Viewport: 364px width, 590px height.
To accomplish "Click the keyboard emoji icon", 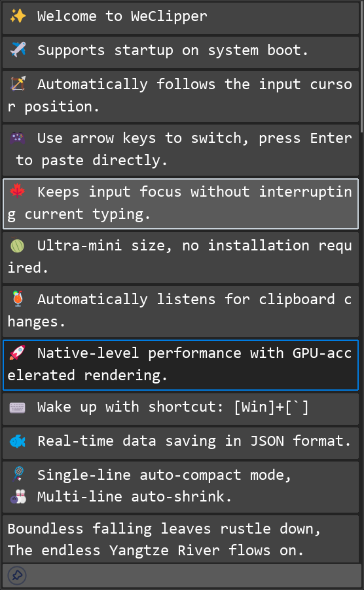I will point(18,407).
